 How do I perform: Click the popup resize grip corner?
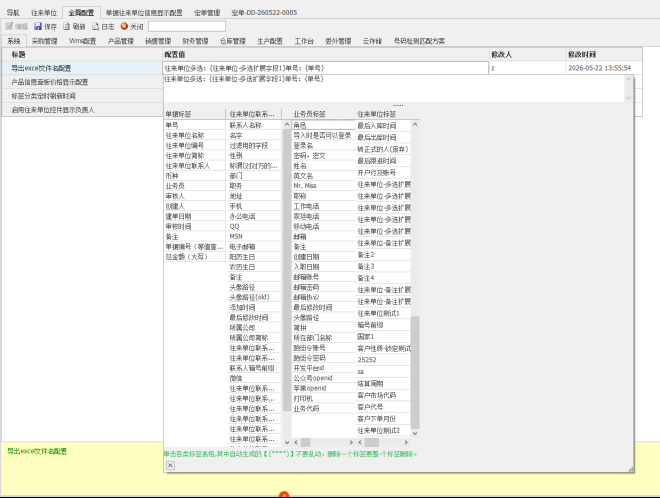[631, 469]
